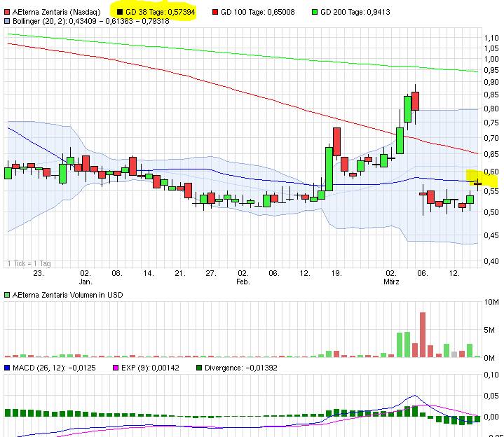Click the 'Divergence: -0,01392' label

(x=240, y=368)
